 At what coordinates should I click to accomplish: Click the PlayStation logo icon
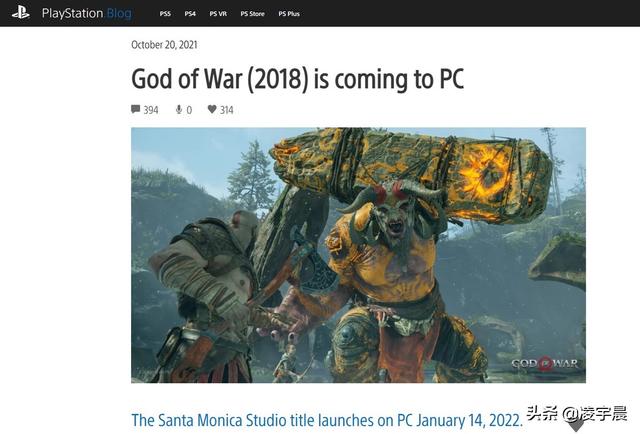pos(20,13)
